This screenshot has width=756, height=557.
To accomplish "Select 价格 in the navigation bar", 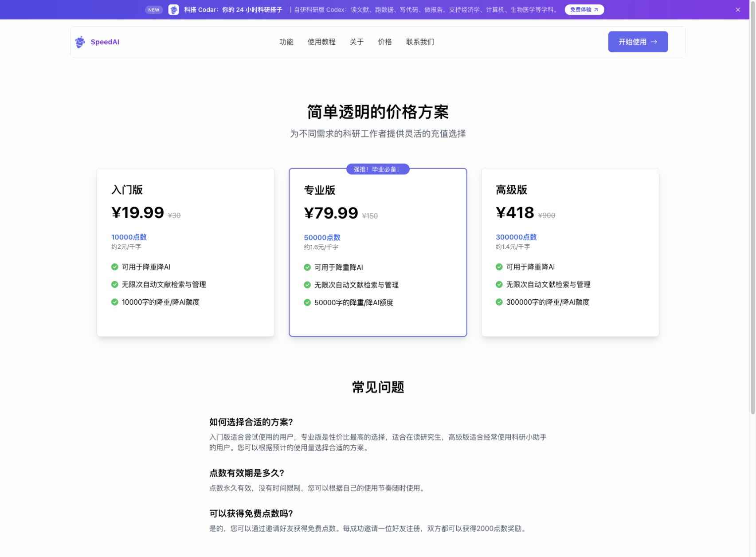I will [385, 42].
